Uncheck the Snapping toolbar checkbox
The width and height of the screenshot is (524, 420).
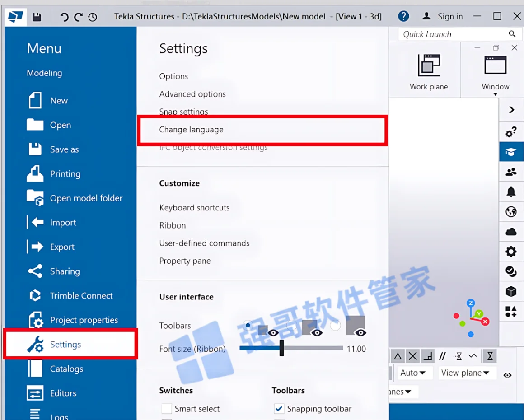click(279, 409)
